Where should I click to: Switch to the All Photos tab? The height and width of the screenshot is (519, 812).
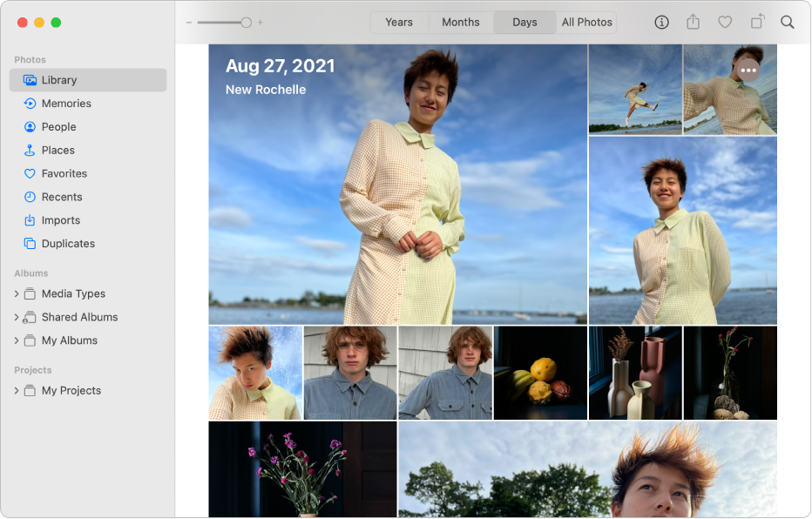586,22
